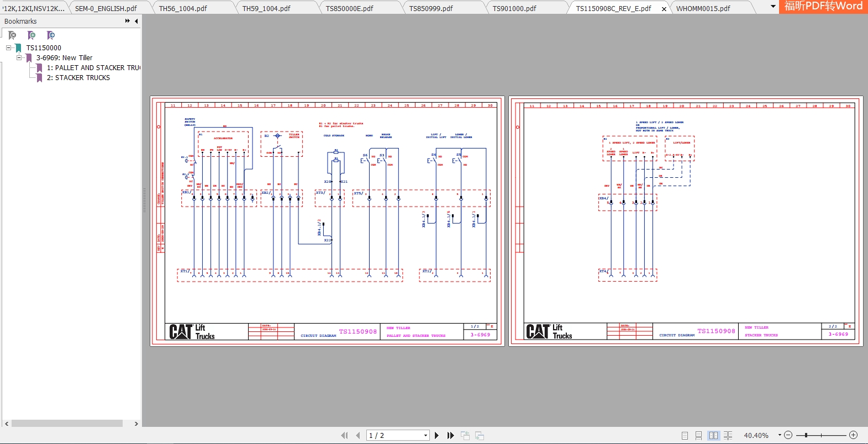Click the add new bookmark icon
This screenshot has height=444, width=868.
(31, 35)
